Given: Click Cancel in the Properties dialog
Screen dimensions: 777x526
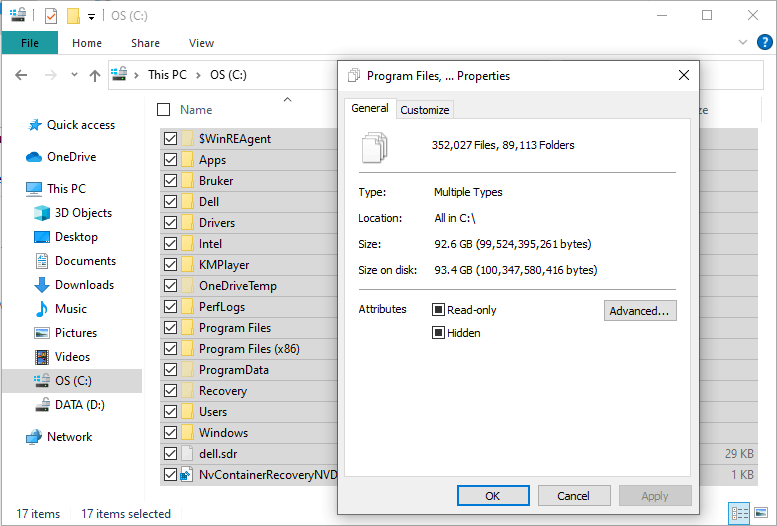Looking at the screenshot, I should 574,496.
